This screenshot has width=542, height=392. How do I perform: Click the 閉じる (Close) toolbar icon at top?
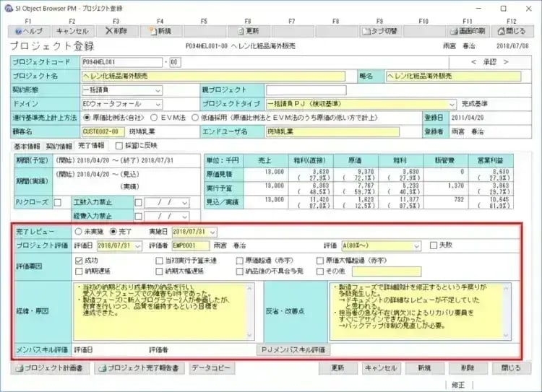click(x=512, y=31)
